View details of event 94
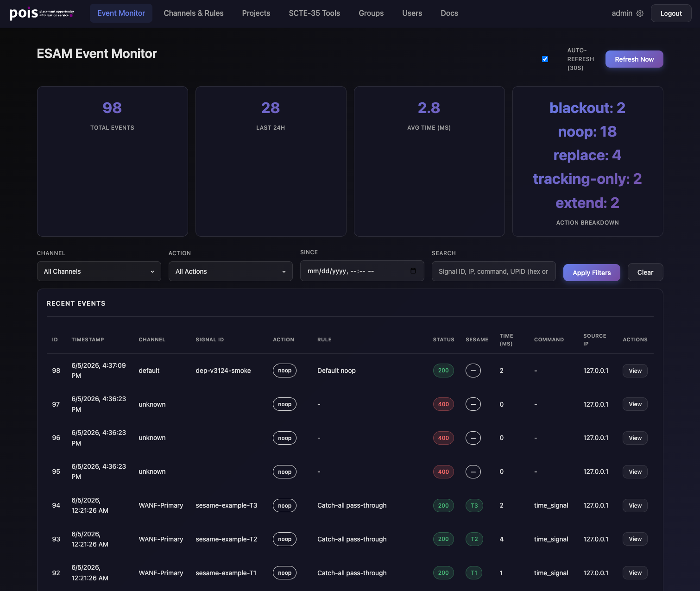 tap(635, 506)
